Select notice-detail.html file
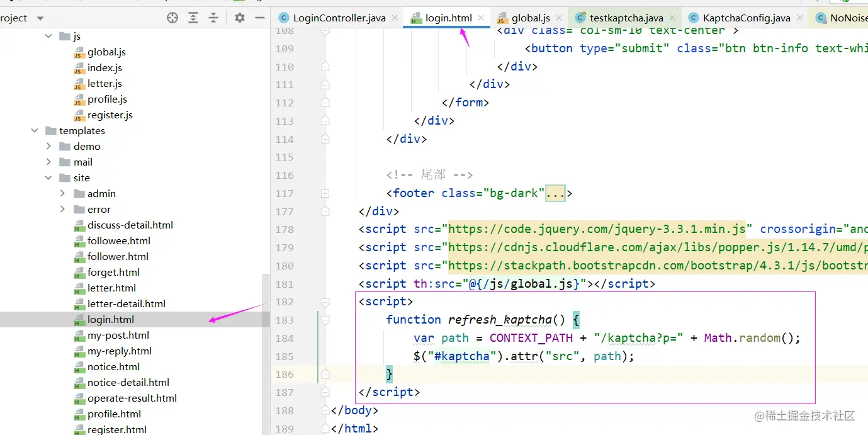This screenshot has width=868, height=435. click(x=128, y=383)
